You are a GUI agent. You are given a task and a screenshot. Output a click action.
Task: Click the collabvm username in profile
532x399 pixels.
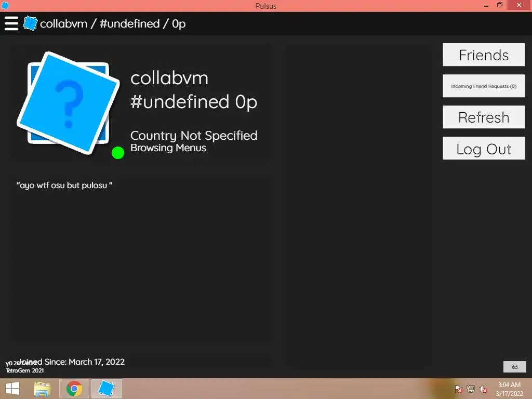coord(169,78)
